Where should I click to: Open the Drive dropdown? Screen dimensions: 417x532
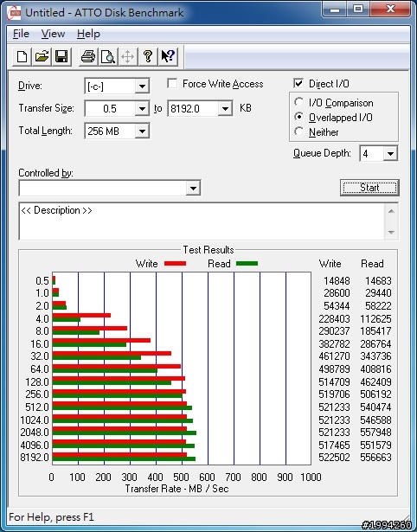point(142,87)
